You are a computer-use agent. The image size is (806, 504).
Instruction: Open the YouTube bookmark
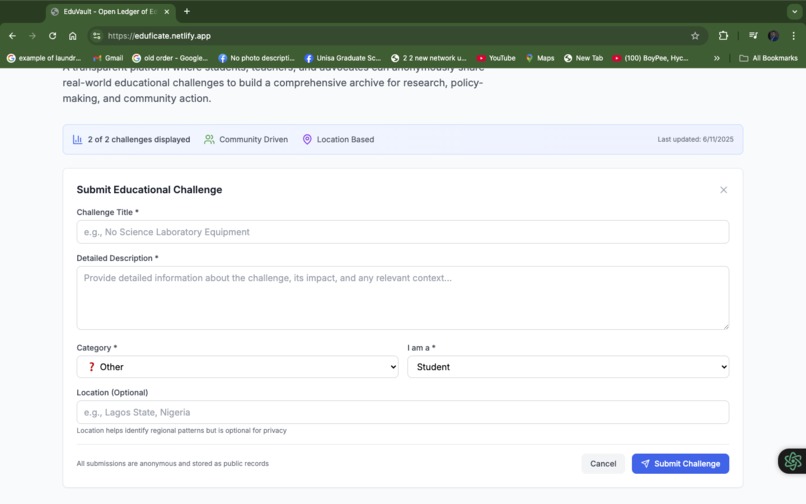tap(496, 58)
